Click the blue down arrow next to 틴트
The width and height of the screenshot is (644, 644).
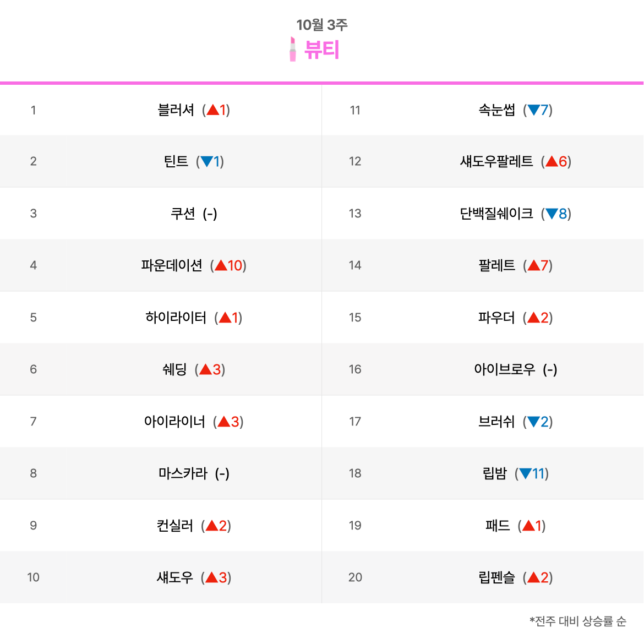point(206,161)
